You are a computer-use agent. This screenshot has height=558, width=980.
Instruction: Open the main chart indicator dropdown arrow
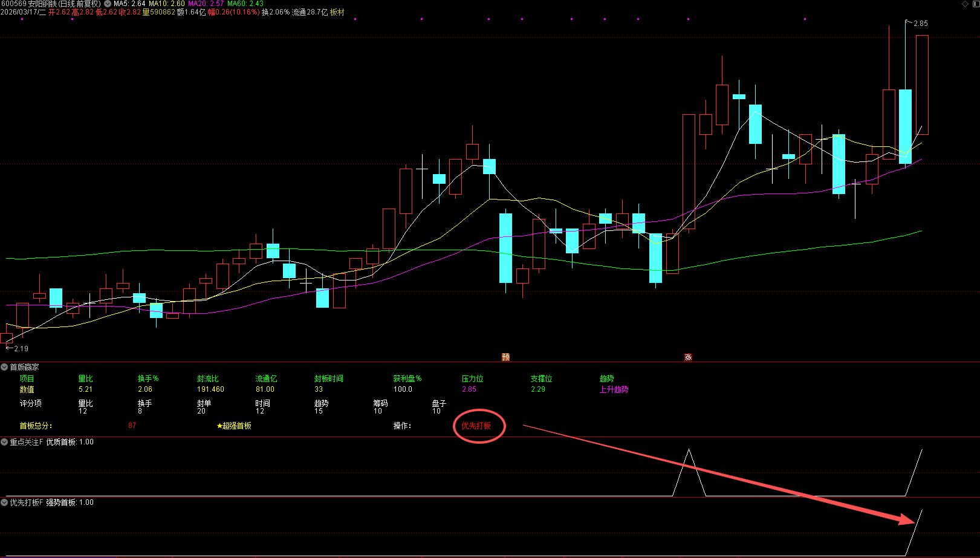108,4
